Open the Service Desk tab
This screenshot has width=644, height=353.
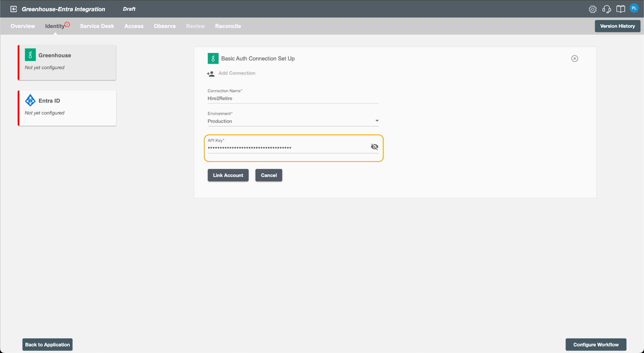(97, 26)
